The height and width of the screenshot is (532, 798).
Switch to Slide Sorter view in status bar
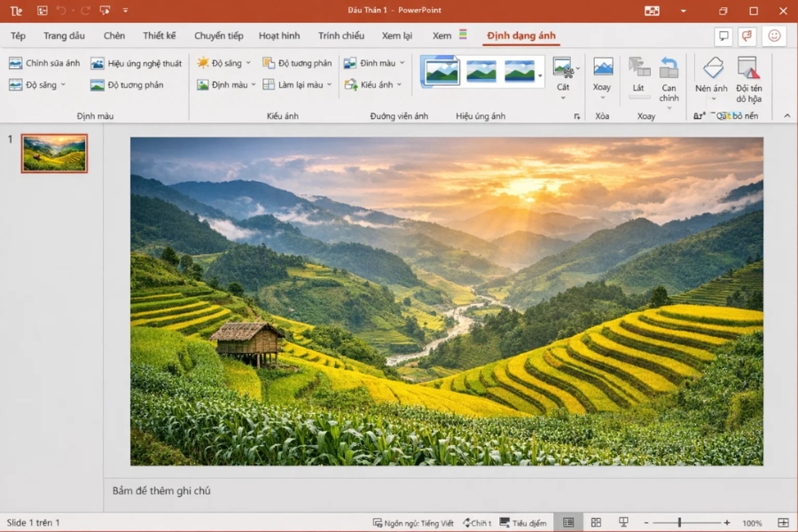click(x=597, y=521)
